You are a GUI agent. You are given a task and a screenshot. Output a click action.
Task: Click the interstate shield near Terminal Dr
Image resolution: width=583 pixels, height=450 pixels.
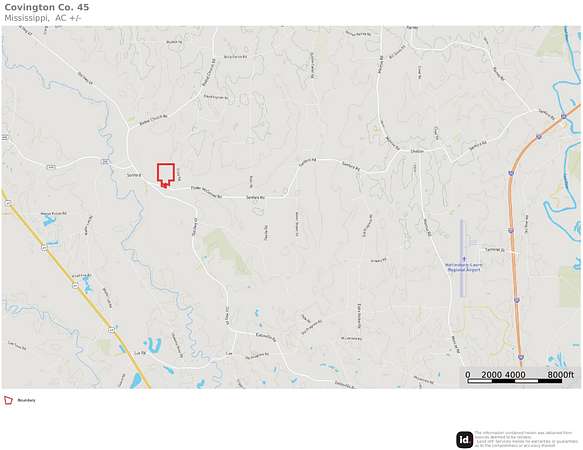pos(511,231)
